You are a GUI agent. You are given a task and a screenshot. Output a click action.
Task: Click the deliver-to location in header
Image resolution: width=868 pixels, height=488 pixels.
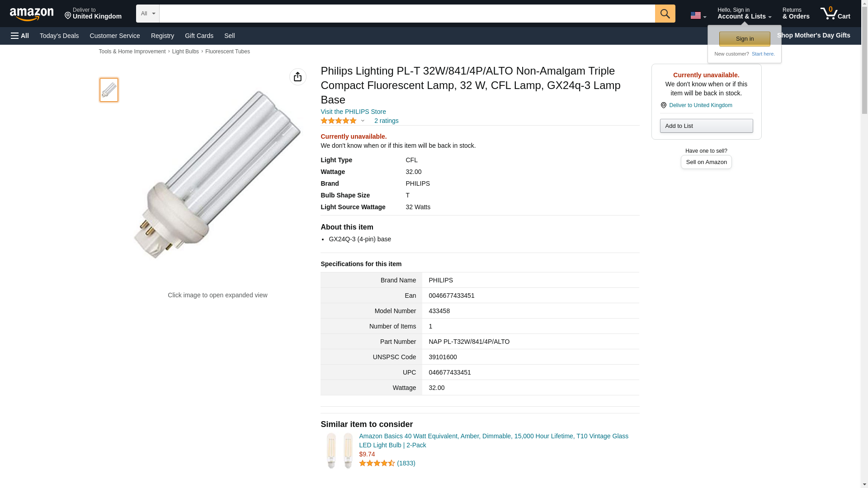coord(93,14)
